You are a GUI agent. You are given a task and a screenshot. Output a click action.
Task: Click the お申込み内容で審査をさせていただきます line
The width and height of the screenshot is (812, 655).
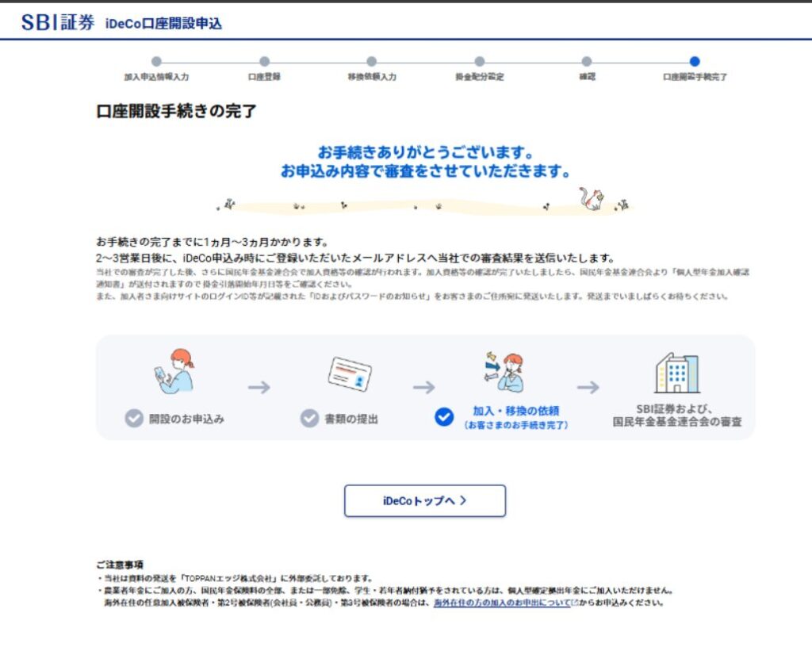pyautogui.click(x=426, y=170)
